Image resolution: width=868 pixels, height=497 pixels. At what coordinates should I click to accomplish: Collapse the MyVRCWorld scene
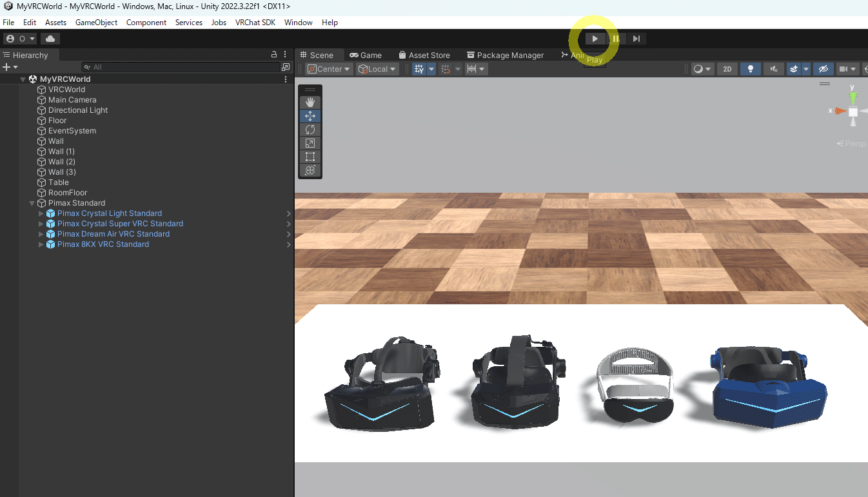coord(23,79)
